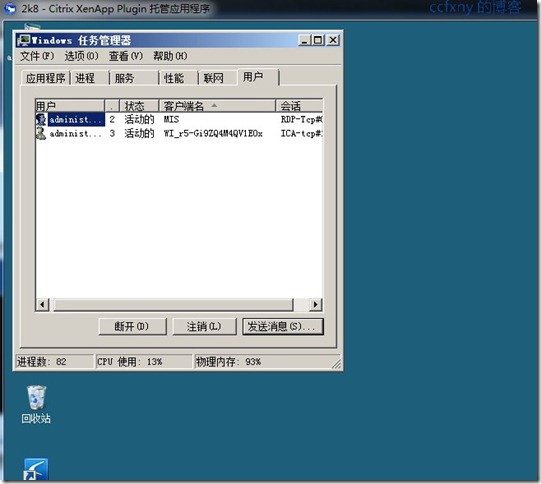Select the ICA-tcp session user avatar icon
541x484 pixels.
(x=41, y=133)
